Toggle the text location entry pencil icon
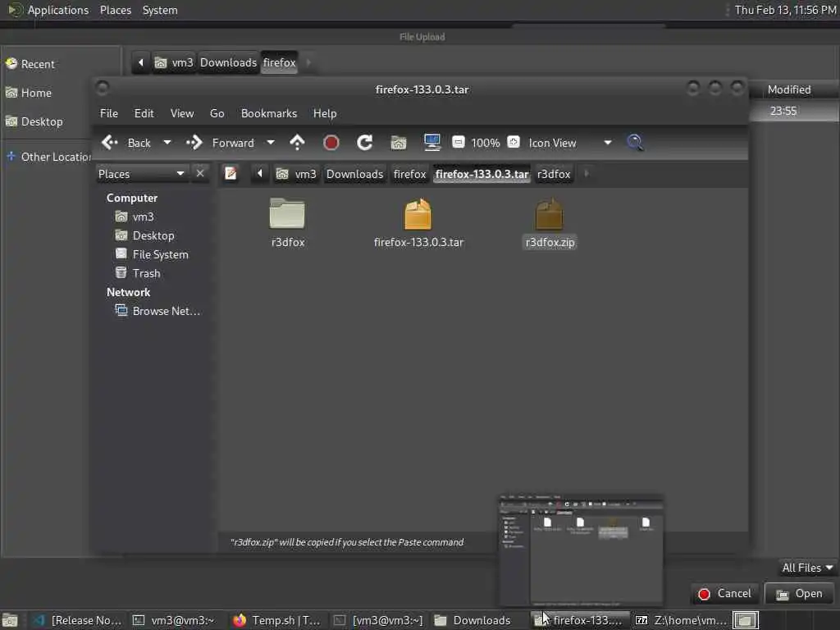This screenshot has height=630, width=840. (x=231, y=174)
